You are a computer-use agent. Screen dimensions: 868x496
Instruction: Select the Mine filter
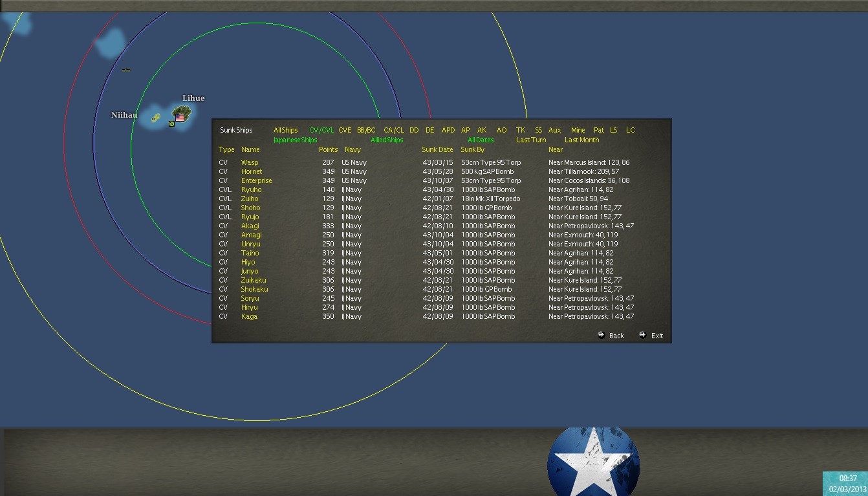pyautogui.click(x=578, y=130)
